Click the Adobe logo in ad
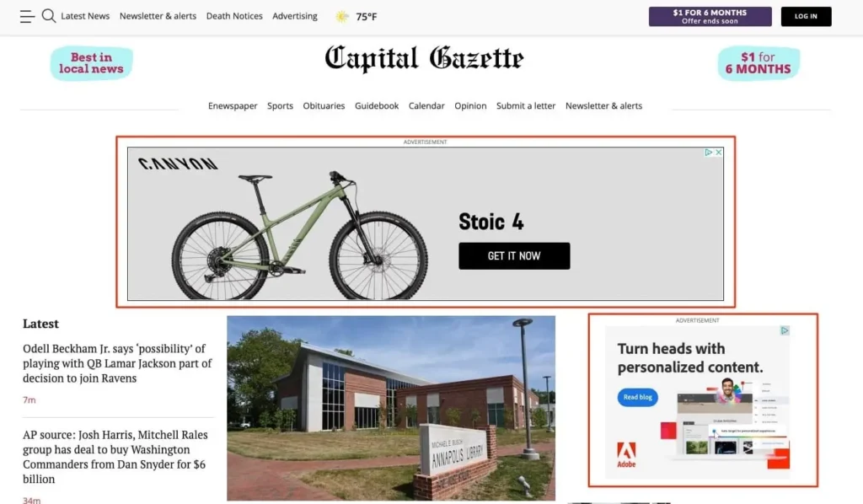Screen dimensions: 863x504 pyautogui.click(x=626, y=455)
